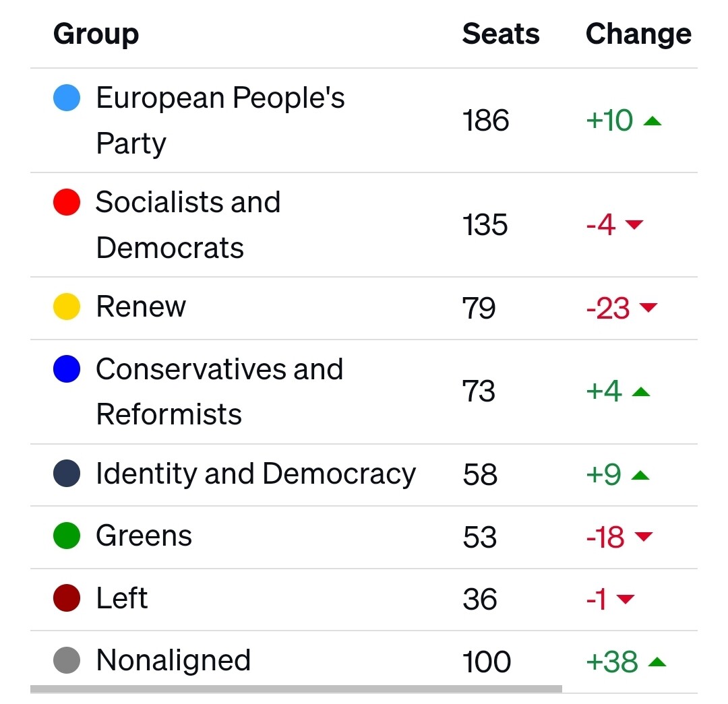Viewport: 728px width, 704px height.
Task: Click the blue Conservatives and Reformists dot
Action: click(x=67, y=369)
